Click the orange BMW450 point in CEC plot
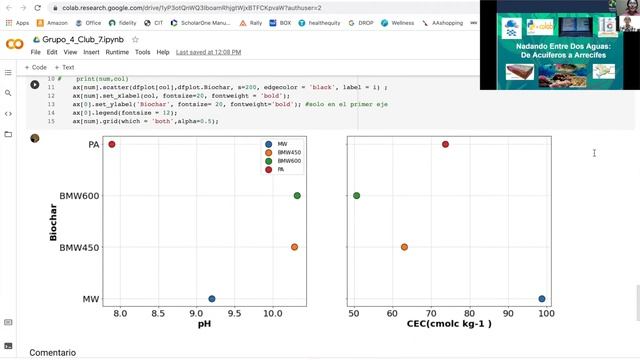This screenshot has height=360, width=640. coord(404,247)
